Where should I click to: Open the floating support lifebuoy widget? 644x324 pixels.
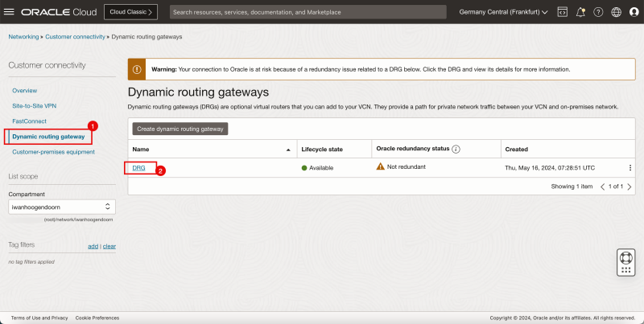pos(625,260)
